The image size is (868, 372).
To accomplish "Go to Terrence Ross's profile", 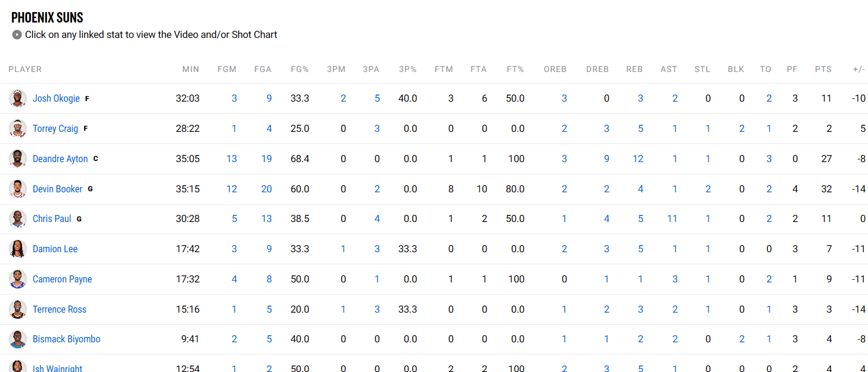I will tap(59, 309).
